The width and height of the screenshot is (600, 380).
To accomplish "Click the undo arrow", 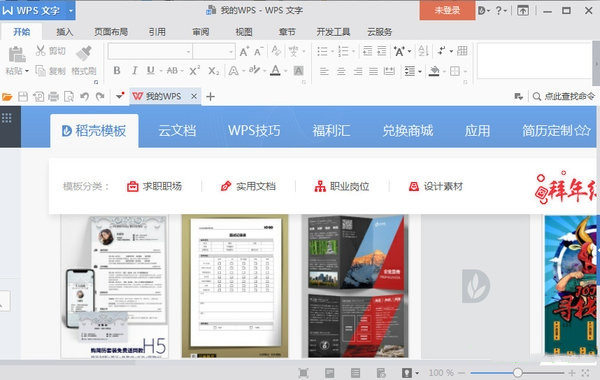I will click(x=85, y=96).
